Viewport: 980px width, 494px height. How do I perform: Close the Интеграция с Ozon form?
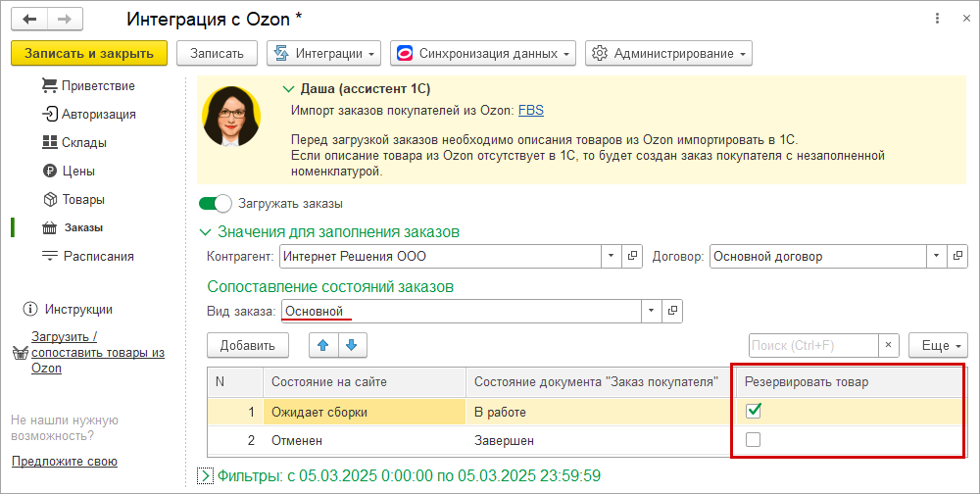(x=965, y=19)
